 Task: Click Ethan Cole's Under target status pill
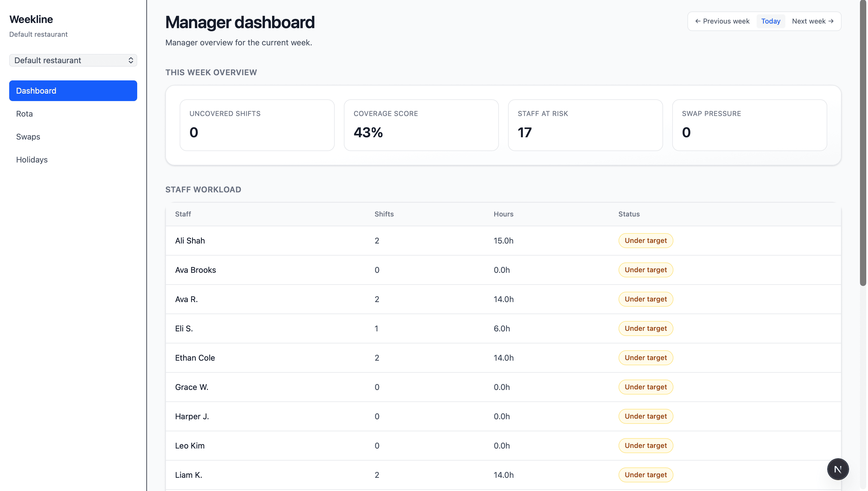[646, 357]
